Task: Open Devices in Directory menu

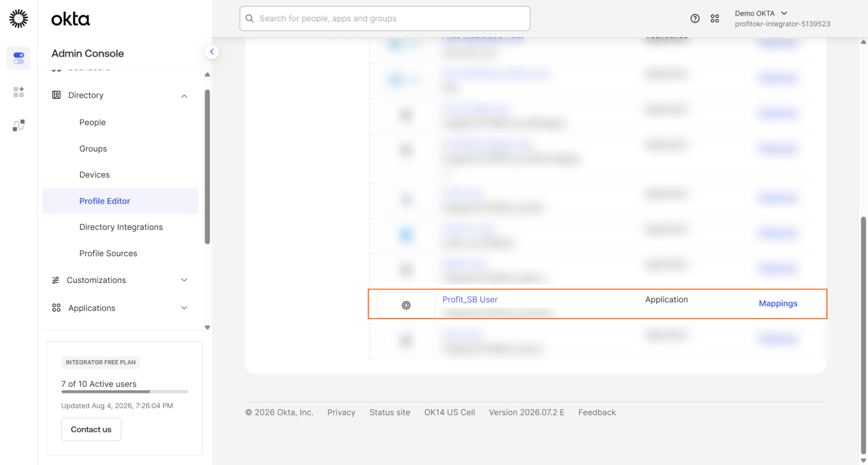Action: click(x=94, y=175)
